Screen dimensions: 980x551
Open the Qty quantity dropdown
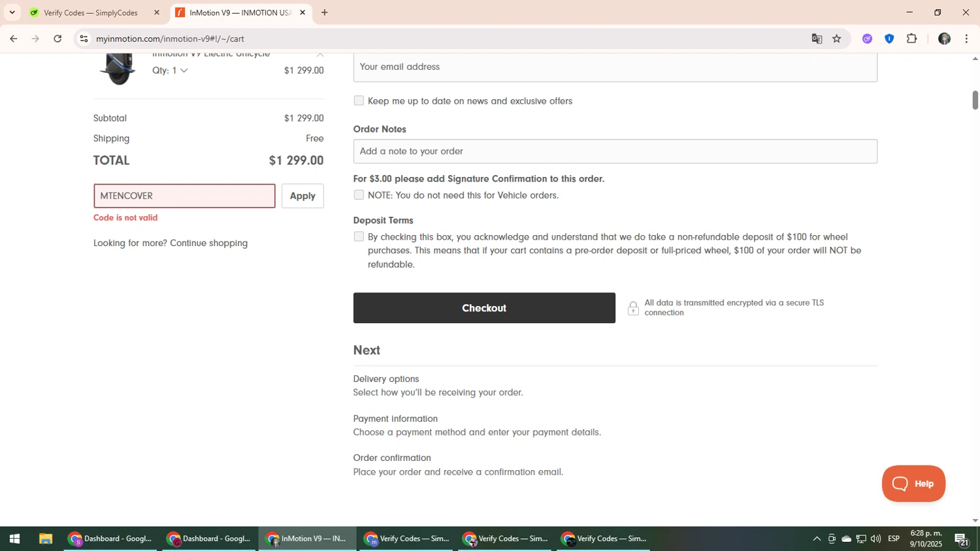[170, 71]
